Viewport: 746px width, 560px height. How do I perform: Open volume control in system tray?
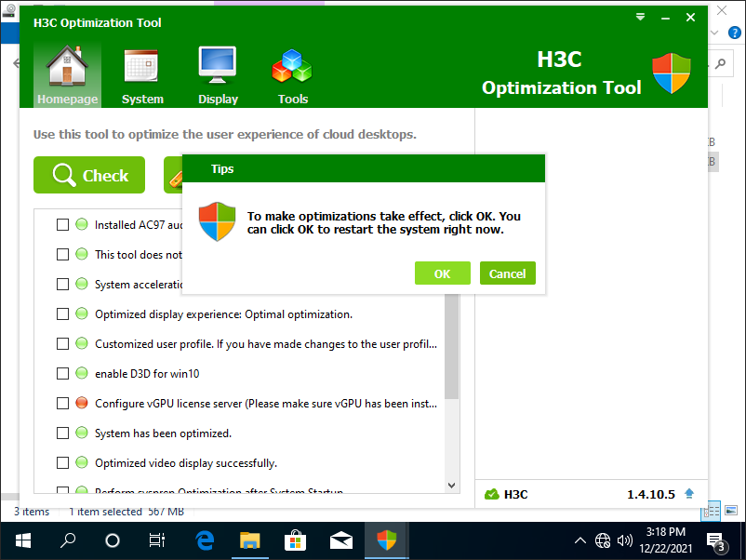click(x=625, y=540)
